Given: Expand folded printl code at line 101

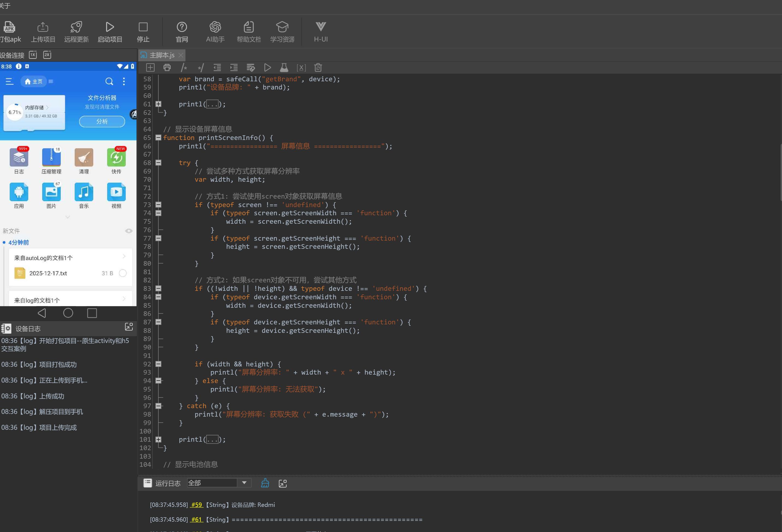Looking at the screenshot, I should 158,440.
